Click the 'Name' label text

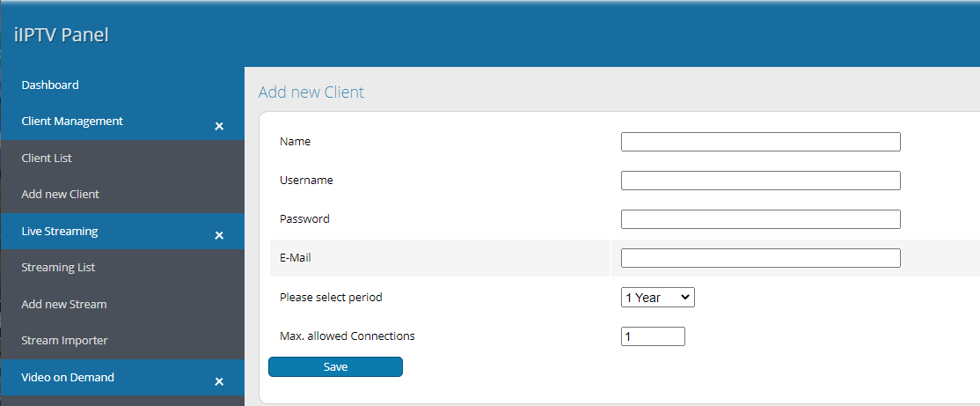[x=295, y=142]
